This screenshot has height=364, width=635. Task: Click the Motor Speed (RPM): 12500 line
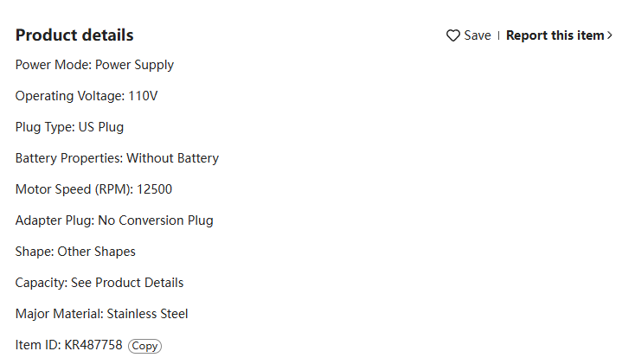point(93,189)
